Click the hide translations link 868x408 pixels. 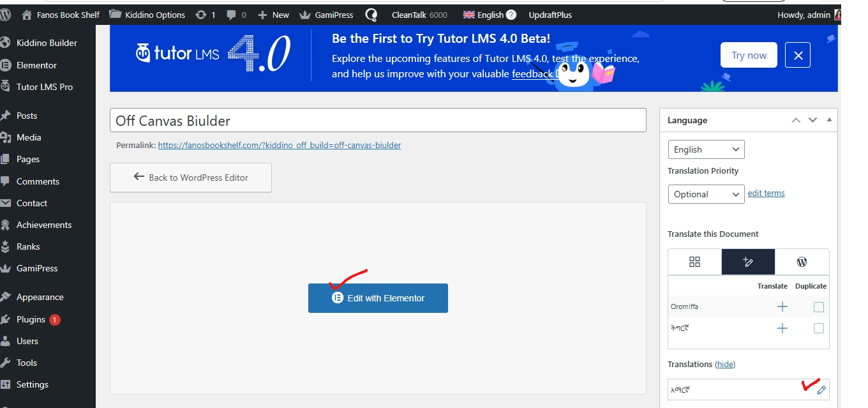[x=725, y=364]
